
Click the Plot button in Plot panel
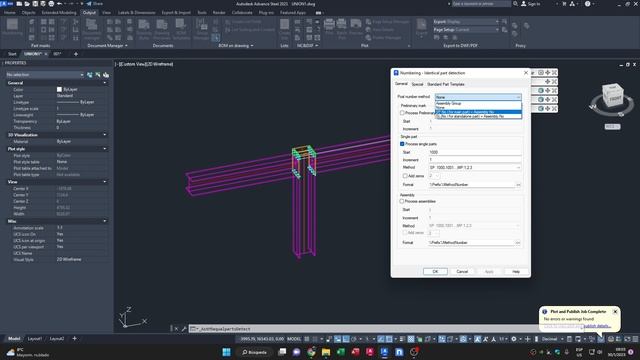[x=329, y=28]
